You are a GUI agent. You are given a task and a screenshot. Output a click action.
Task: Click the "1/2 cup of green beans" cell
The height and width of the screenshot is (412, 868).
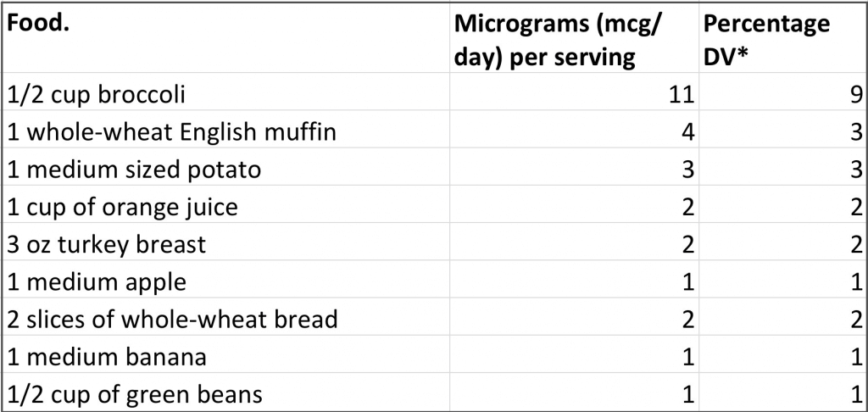pyautogui.click(x=225, y=394)
